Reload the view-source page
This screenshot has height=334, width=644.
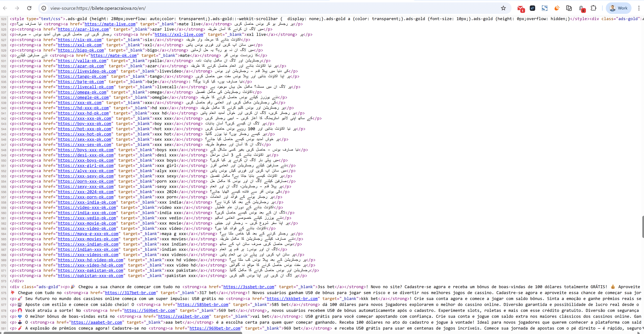click(29, 8)
